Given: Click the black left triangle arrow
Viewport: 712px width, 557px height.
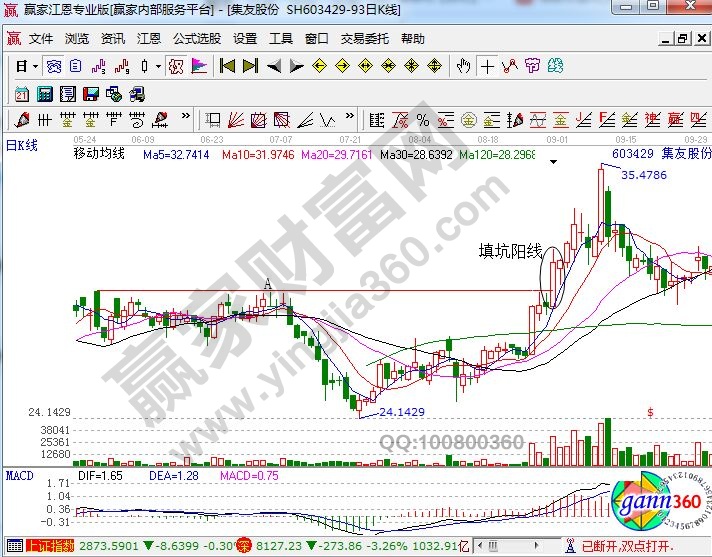Looking at the screenshot, I should [x=271, y=66].
